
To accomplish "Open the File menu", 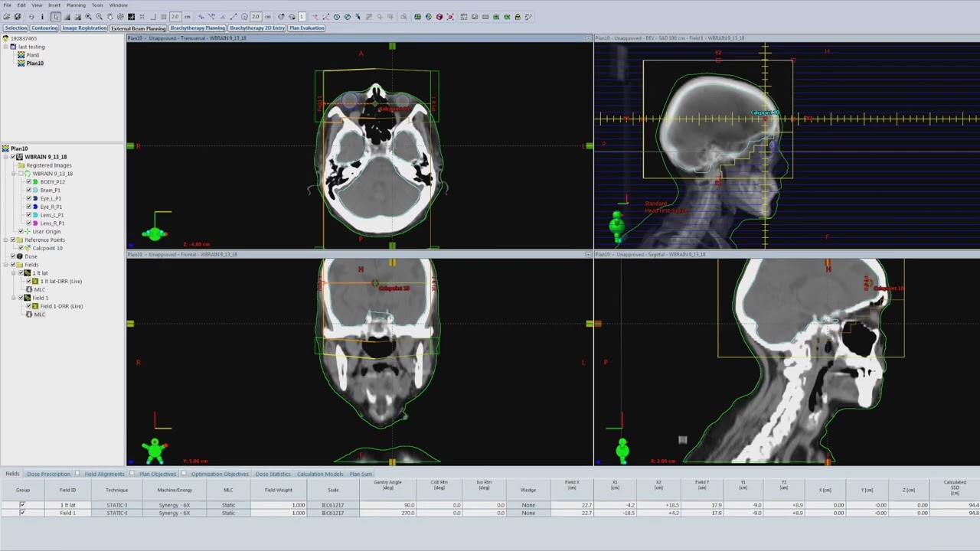I will [7, 5].
